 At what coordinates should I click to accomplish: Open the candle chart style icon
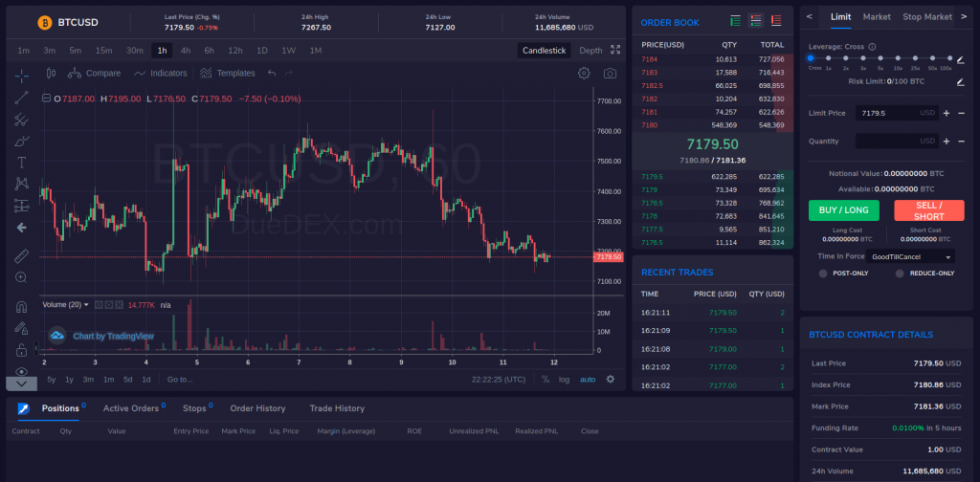click(52, 73)
